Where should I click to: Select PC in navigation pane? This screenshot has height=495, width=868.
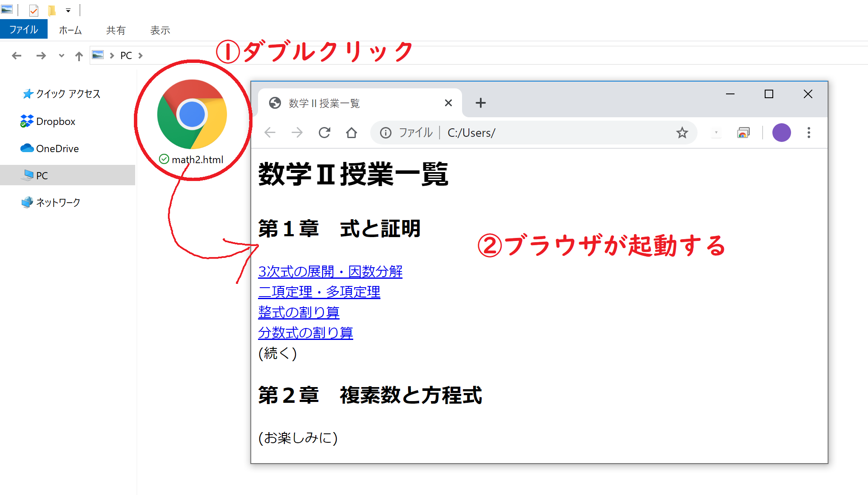(68, 175)
